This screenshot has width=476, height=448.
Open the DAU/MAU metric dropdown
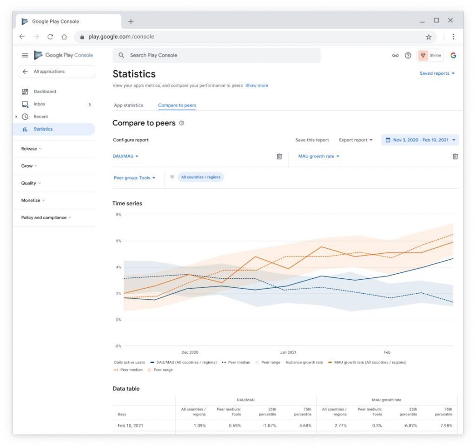pos(126,156)
